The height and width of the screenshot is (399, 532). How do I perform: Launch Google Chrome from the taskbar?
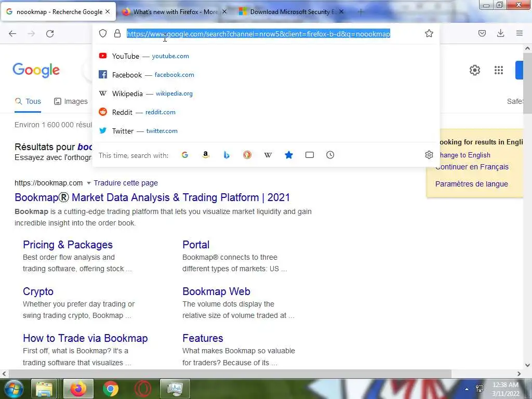(x=111, y=389)
